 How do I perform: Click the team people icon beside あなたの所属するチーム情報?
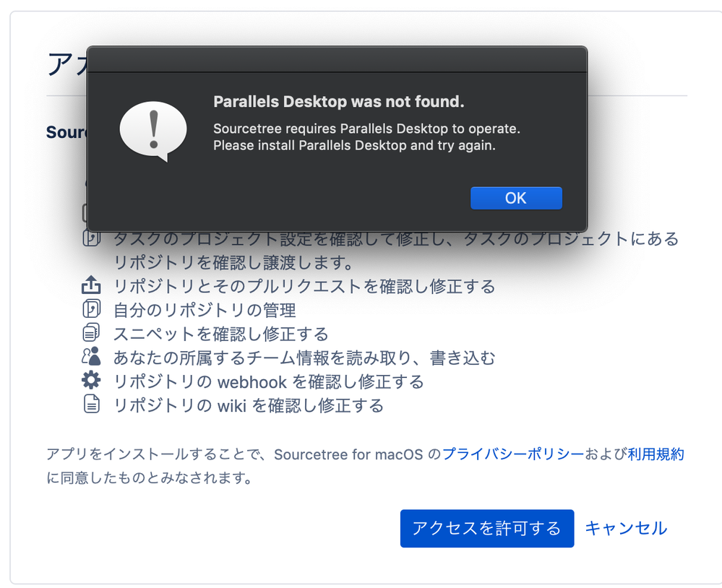click(91, 357)
